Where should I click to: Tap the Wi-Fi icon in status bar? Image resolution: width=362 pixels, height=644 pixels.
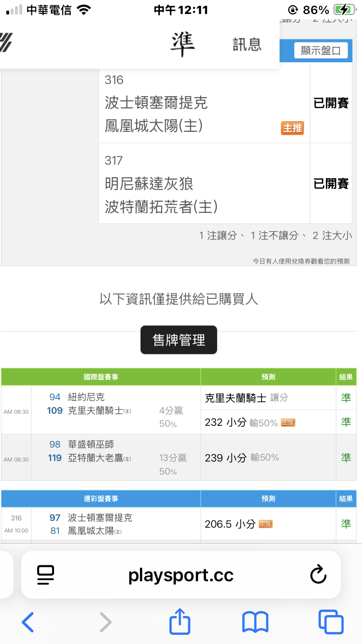(84, 10)
